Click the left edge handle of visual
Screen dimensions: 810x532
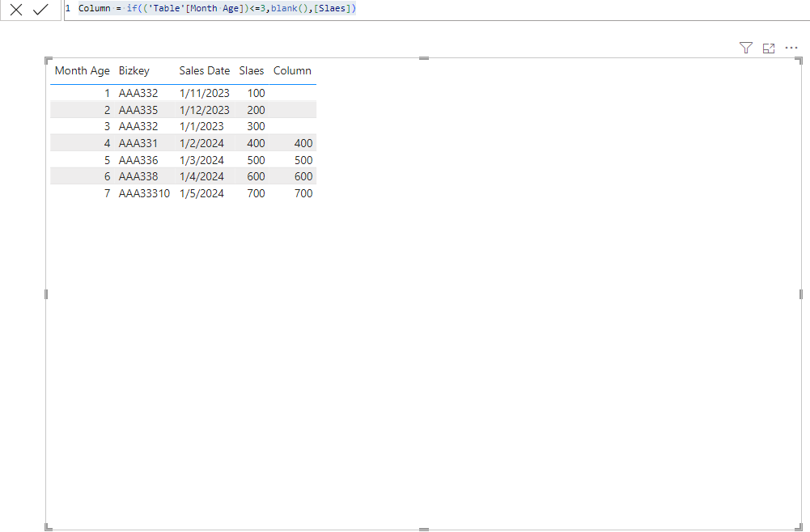coord(46,294)
